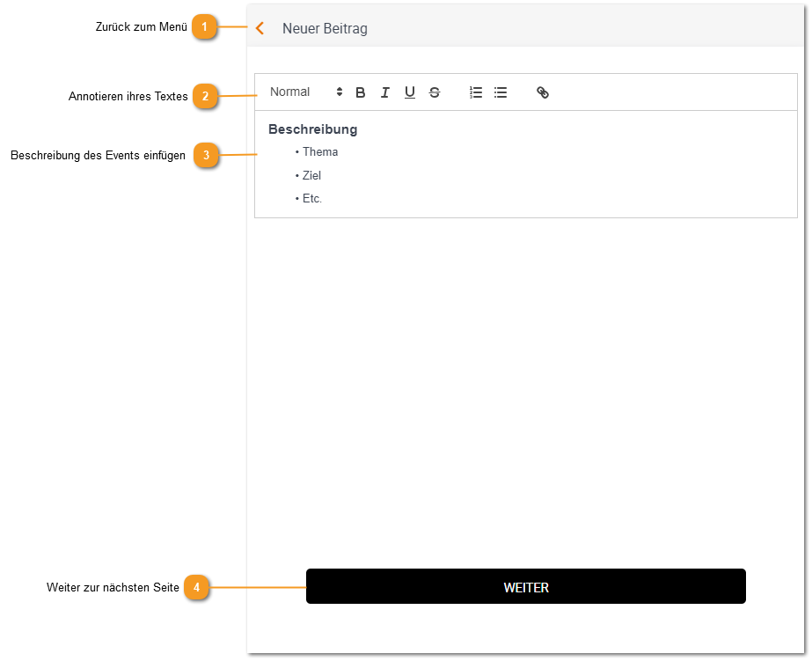Insert a hyperlink with link icon
This screenshot has width=812, height=661.
pos(542,92)
